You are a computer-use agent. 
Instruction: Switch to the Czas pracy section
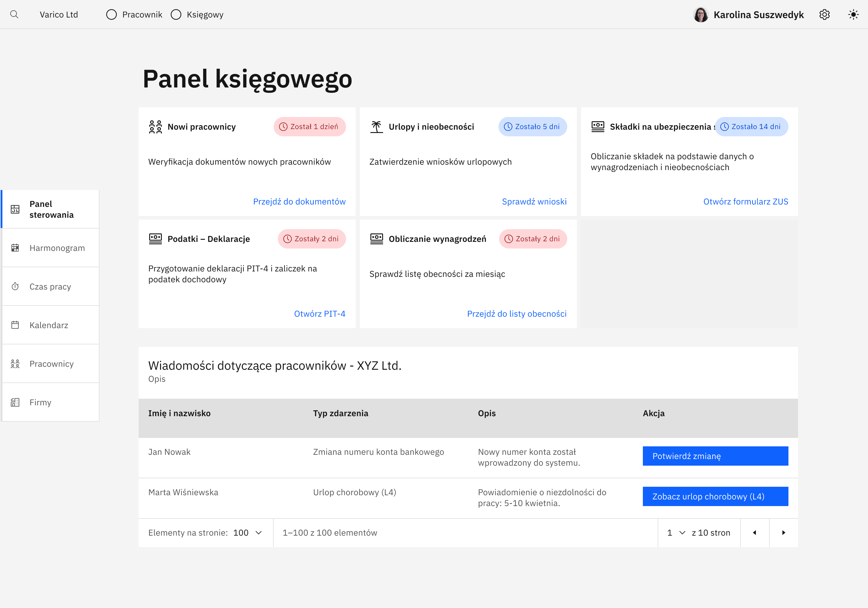tap(50, 287)
